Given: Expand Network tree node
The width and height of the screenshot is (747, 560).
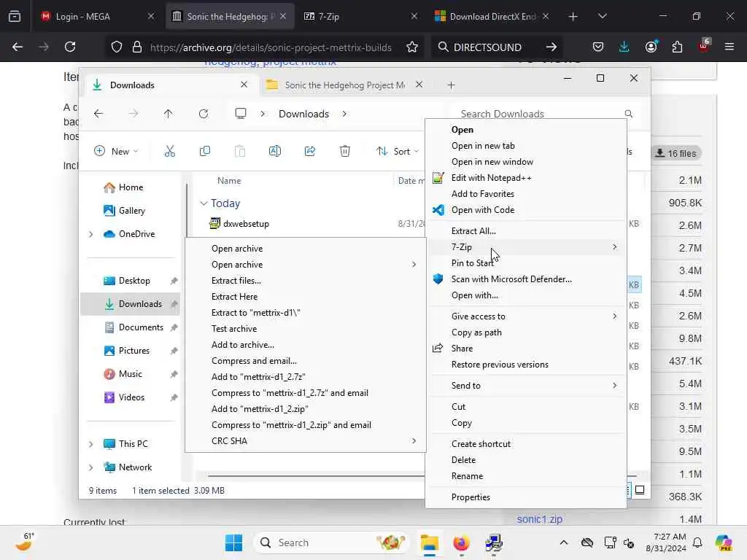Looking at the screenshot, I should pos(90,467).
